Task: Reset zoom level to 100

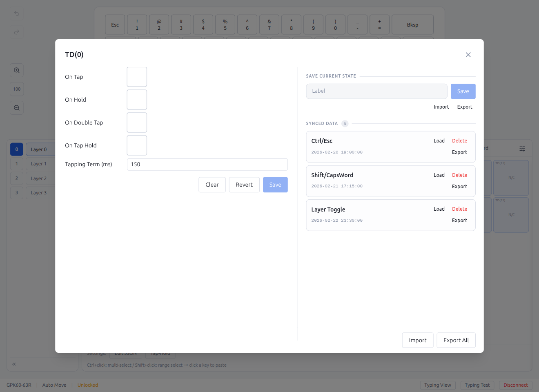Action: [16, 89]
